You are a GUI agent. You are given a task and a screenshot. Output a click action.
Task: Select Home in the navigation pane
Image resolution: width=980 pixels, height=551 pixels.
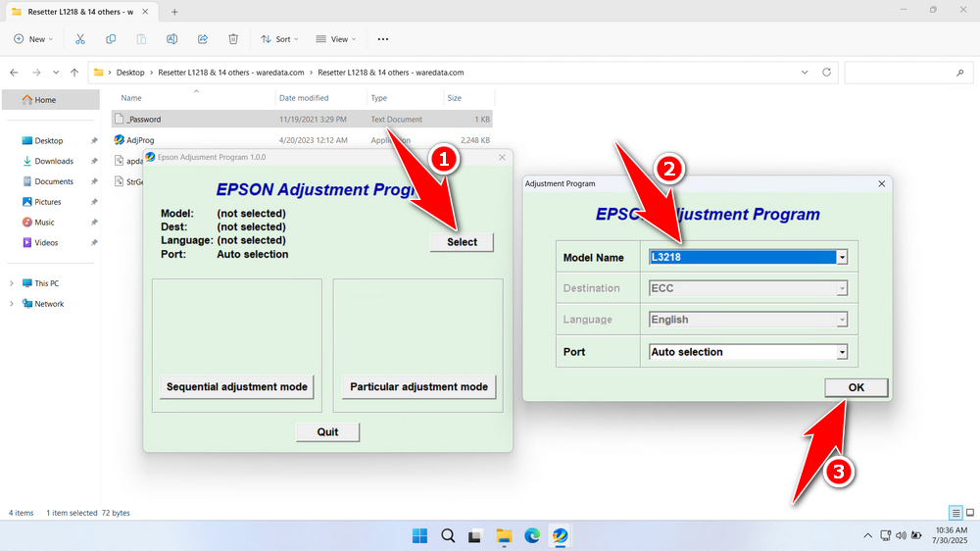pos(51,99)
